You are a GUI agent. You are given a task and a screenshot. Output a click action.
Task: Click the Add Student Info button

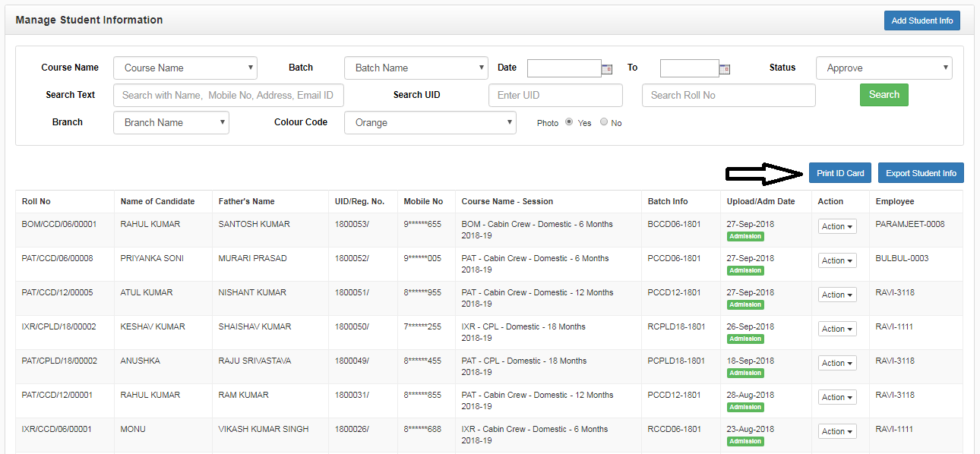point(922,20)
